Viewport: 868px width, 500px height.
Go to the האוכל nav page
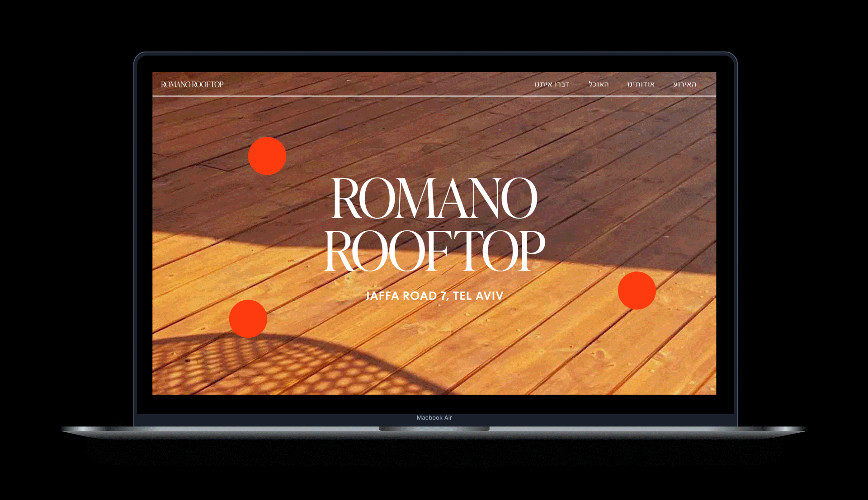click(x=599, y=84)
